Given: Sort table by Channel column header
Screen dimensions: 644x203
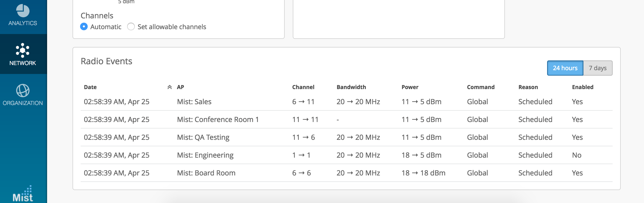Looking at the screenshot, I should [x=303, y=87].
